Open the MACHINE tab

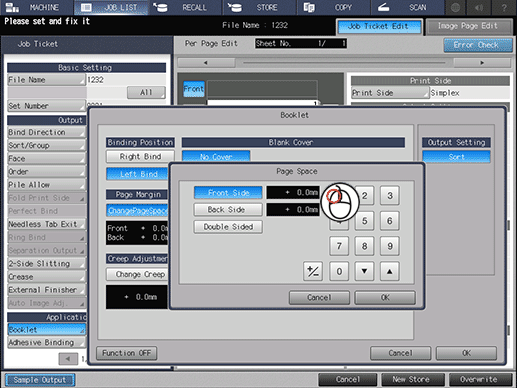(x=37, y=7)
